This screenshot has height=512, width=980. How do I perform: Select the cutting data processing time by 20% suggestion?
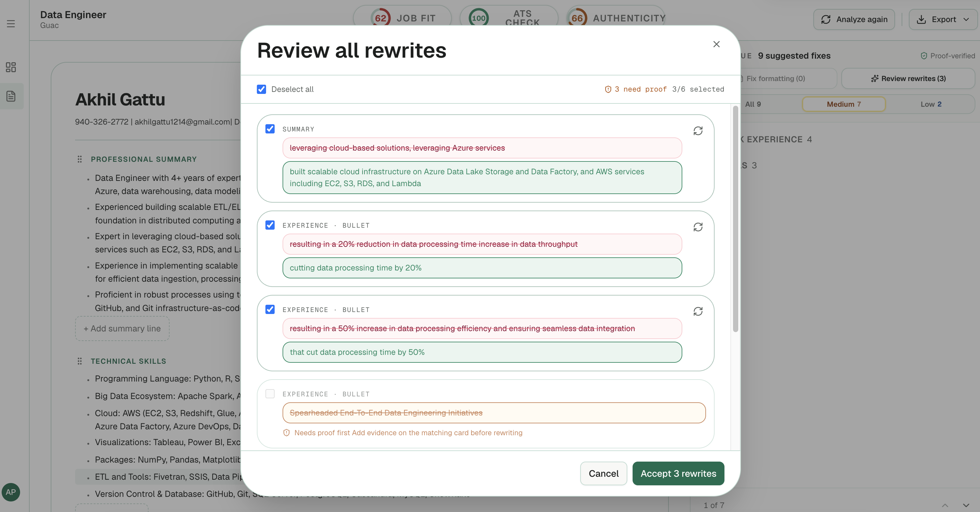(x=482, y=268)
